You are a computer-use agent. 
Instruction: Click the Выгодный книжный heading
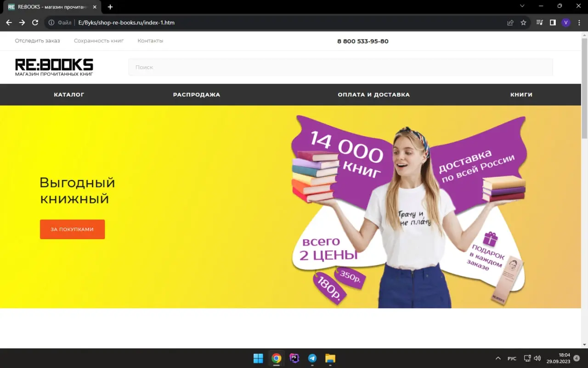(x=77, y=191)
